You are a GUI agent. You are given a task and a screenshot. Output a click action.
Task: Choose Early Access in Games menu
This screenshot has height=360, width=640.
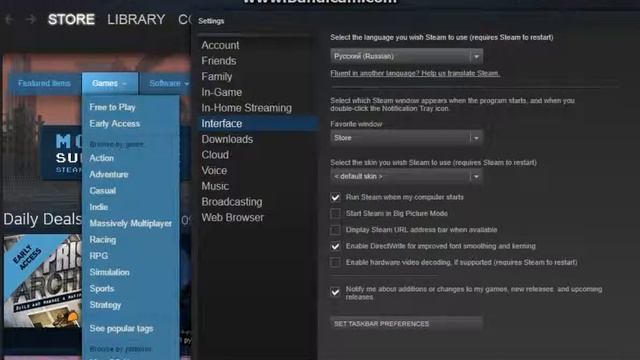pyautogui.click(x=115, y=124)
